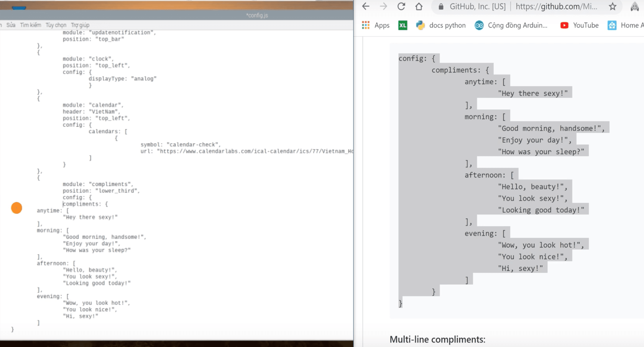Image resolution: width=644 pixels, height=347 pixels.
Task: Open the Home Assistant bookmark icon
Action: click(612, 25)
